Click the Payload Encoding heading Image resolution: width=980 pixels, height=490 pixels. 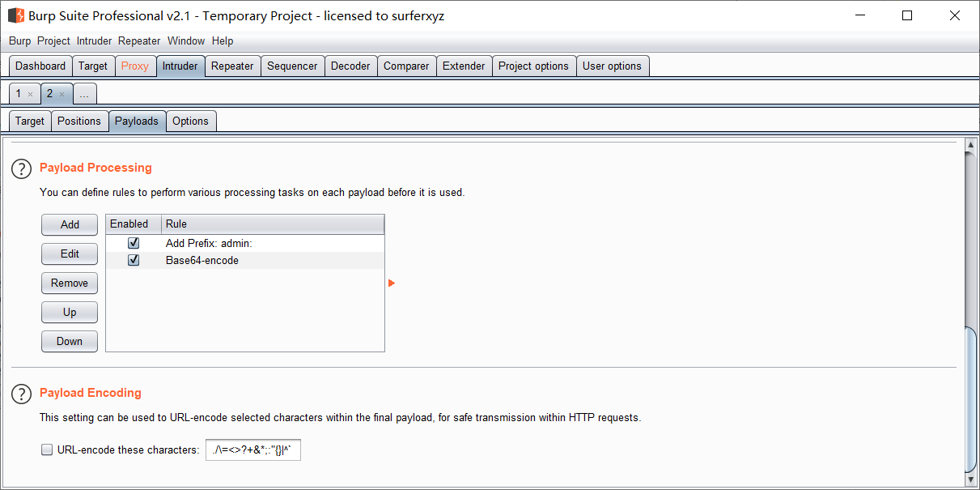pos(91,393)
